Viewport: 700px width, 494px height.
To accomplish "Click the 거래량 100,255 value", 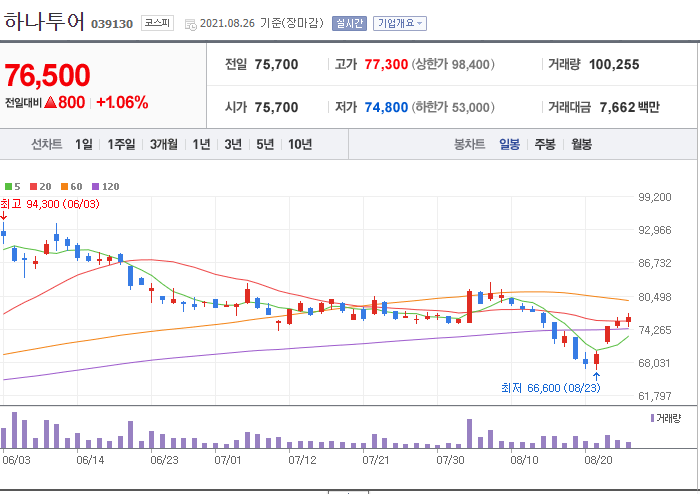I will [x=614, y=64].
